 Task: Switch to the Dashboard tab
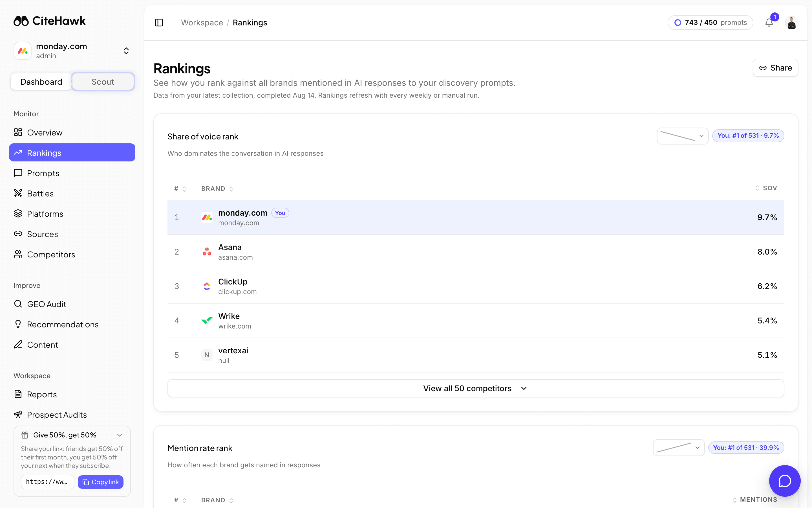(x=41, y=82)
